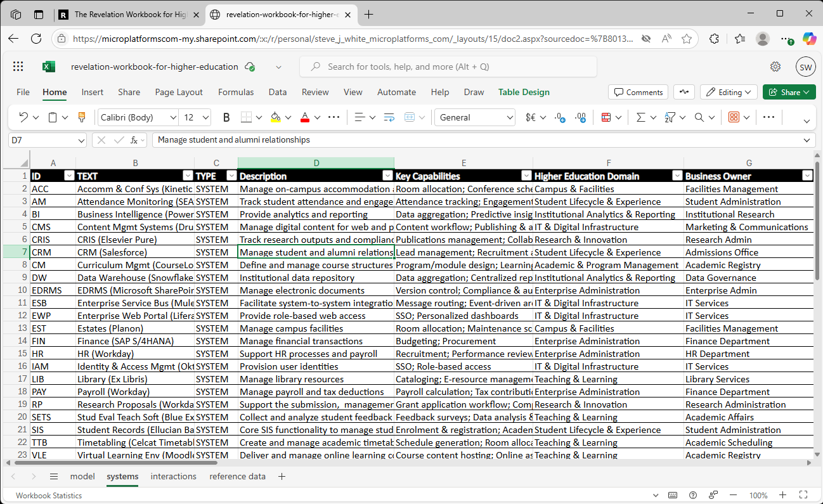The width and height of the screenshot is (823, 504).
Task: Click the Name Box showing D7
Action: pyautogui.click(x=43, y=140)
